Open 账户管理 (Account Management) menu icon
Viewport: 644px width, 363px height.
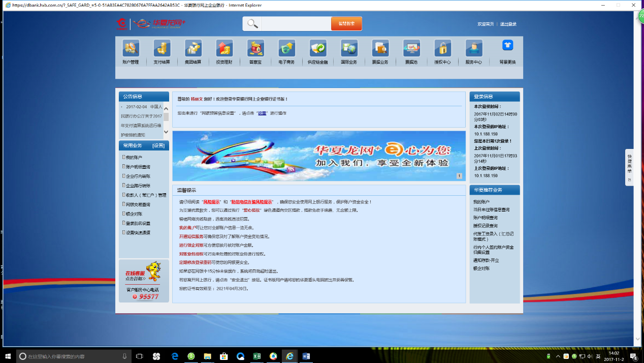tap(131, 48)
